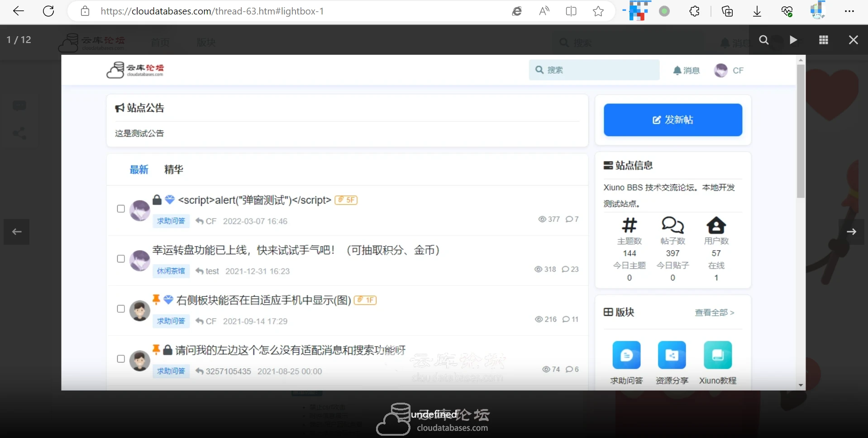868x438 pixels.
Task: Click the lock icon on the script alert thread
Action: pos(157,200)
